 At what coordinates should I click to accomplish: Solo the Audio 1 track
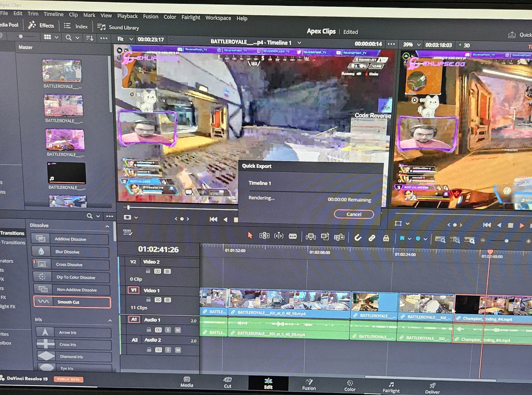[168, 330]
